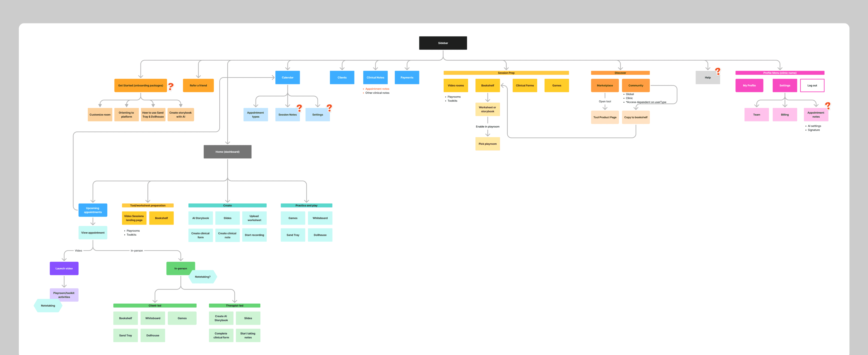Click question mark next to Get Started
The width and height of the screenshot is (868, 355).
pyautogui.click(x=171, y=86)
